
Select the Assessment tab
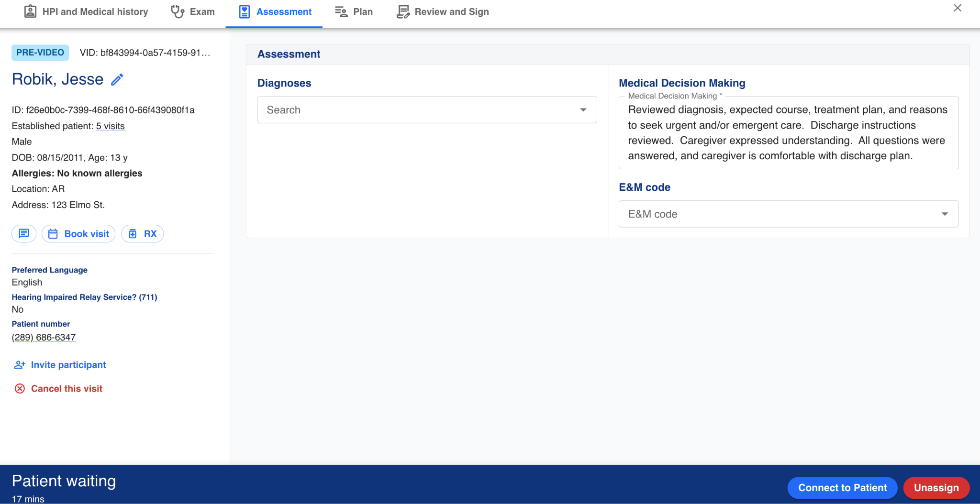pyautogui.click(x=275, y=11)
